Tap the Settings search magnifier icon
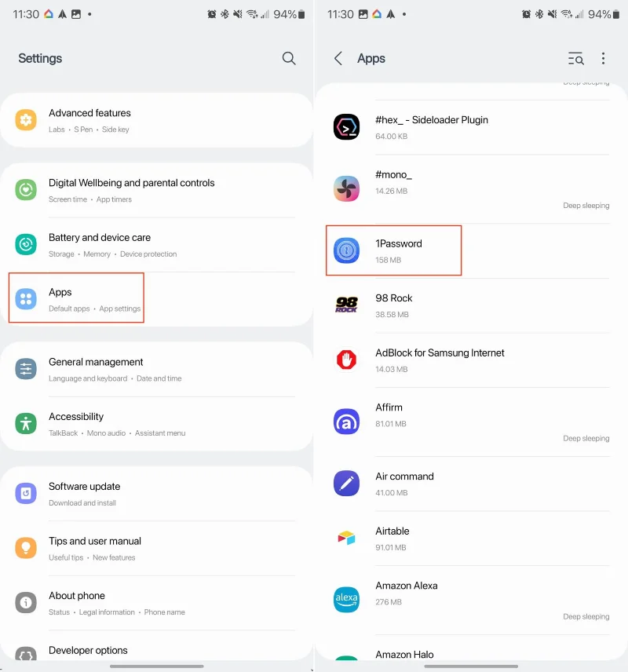 tap(289, 58)
